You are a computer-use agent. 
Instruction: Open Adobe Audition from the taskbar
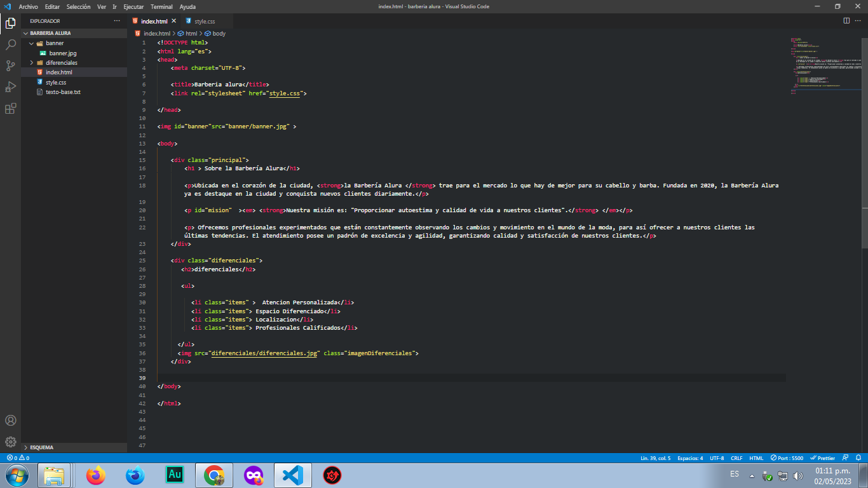[175, 475]
